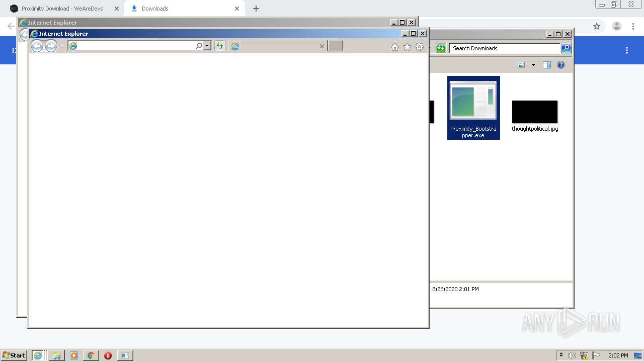Image resolution: width=644 pixels, height=362 pixels.
Task: Open Explorer help question mark icon
Action: pos(561,65)
